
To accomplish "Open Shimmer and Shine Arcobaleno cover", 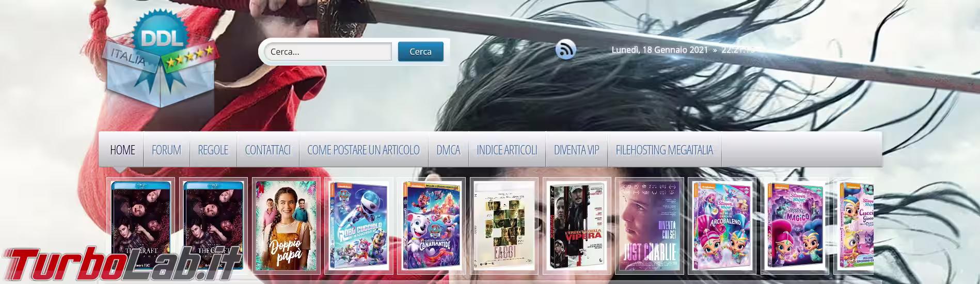I will (722, 225).
